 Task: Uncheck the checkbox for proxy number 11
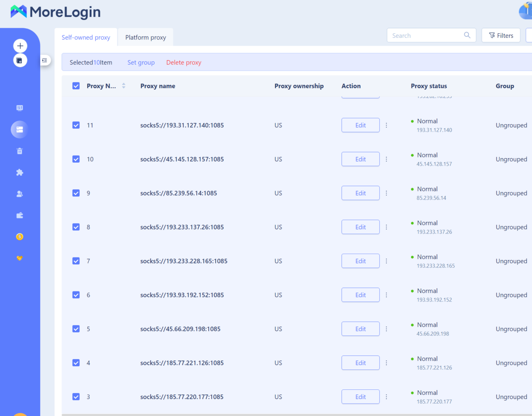tap(76, 125)
